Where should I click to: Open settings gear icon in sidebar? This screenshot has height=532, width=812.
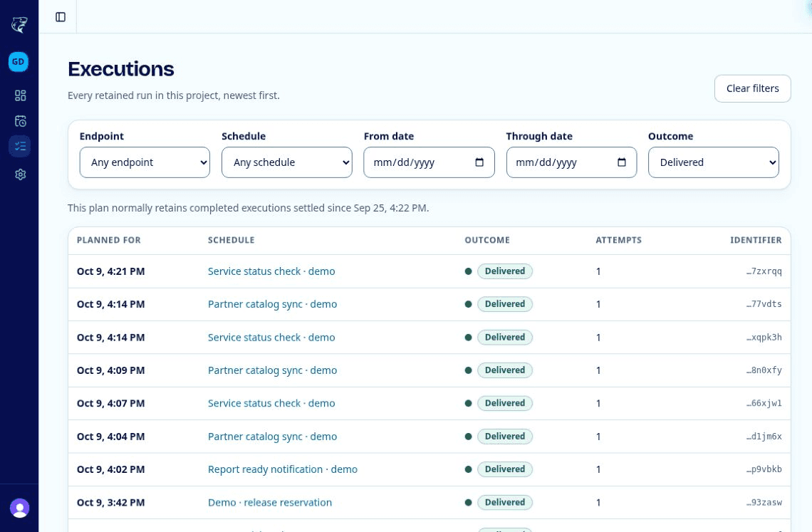pyautogui.click(x=20, y=174)
